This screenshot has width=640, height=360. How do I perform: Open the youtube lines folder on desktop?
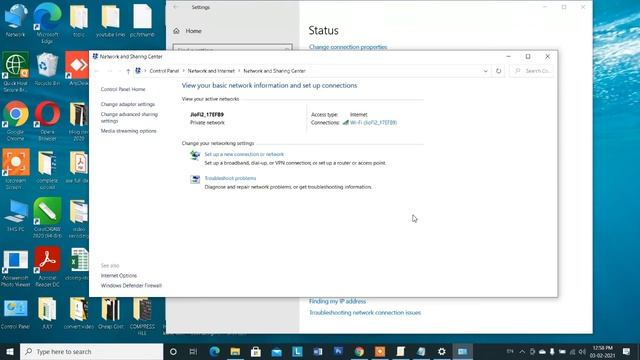click(111, 20)
